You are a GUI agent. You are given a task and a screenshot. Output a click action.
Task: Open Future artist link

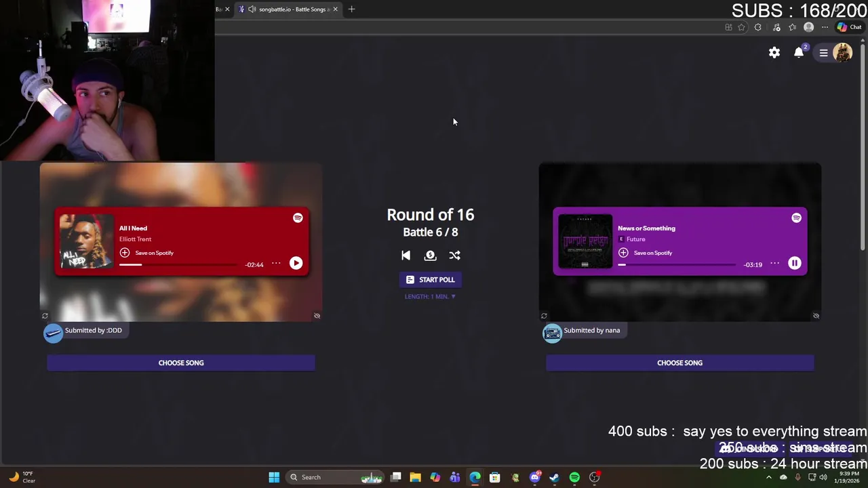pyautogui.click(x=635, y=239)
